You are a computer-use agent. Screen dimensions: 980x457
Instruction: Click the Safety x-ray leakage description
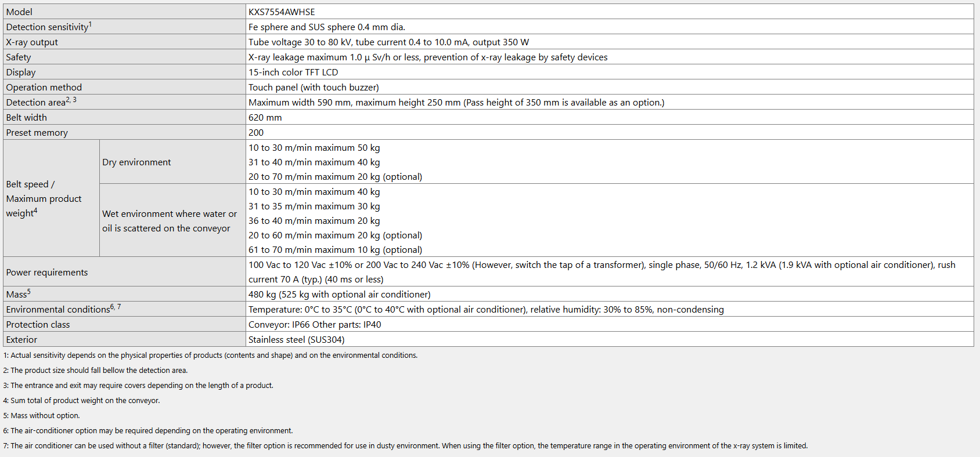[428, 57]
